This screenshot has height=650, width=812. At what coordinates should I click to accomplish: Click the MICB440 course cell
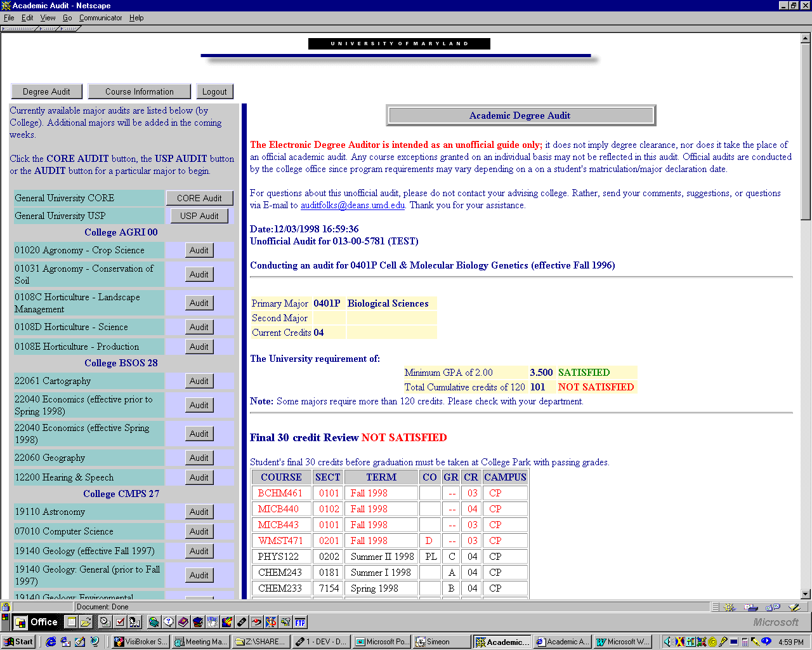[281, 509]
